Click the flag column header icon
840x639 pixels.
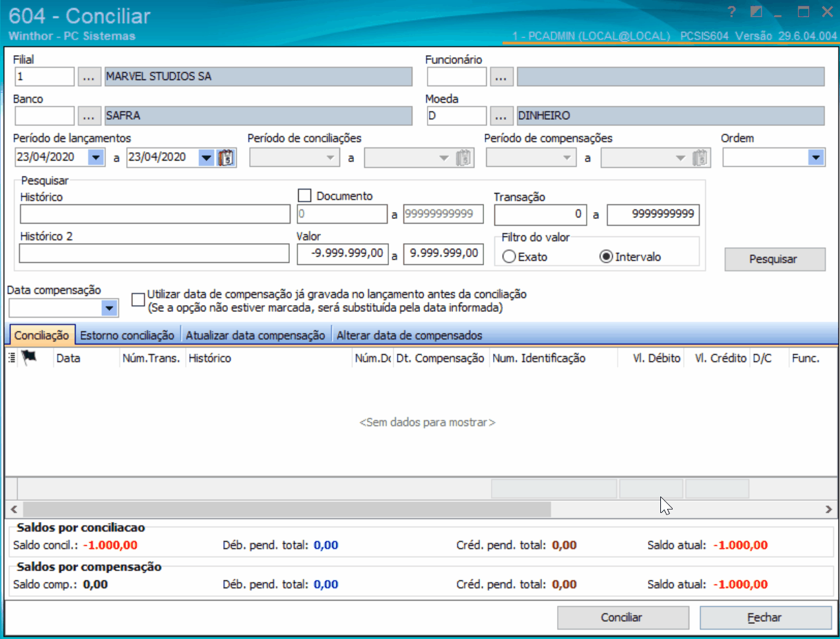tap(29, 357)
